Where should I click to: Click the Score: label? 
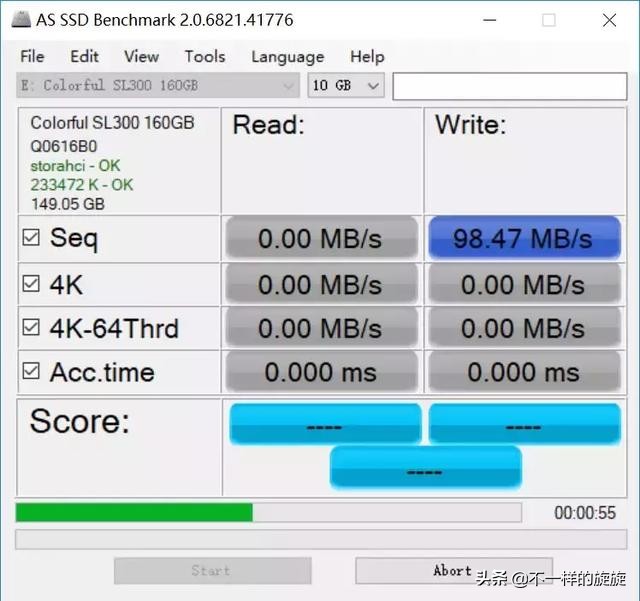(x=80, y=421)
